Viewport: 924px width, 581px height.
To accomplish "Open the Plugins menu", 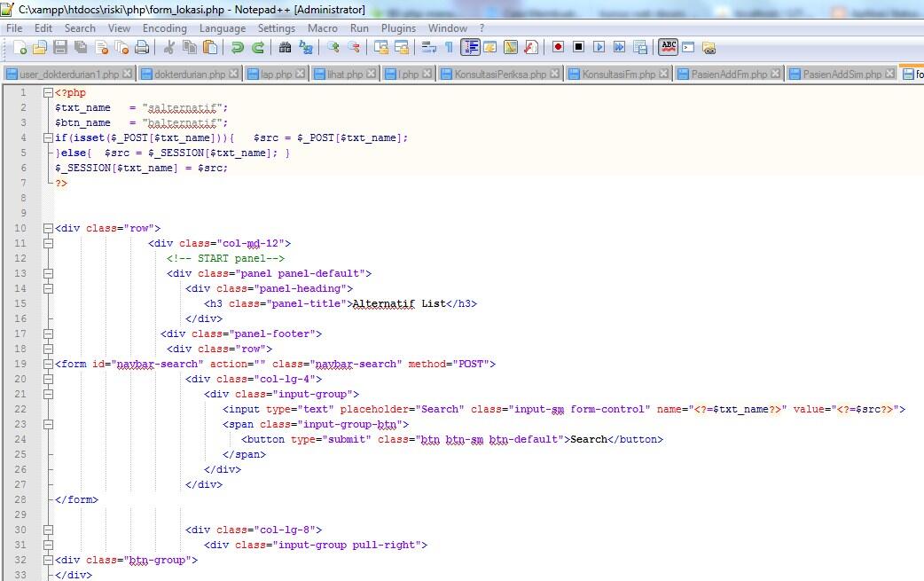I will tap(398, 28).
